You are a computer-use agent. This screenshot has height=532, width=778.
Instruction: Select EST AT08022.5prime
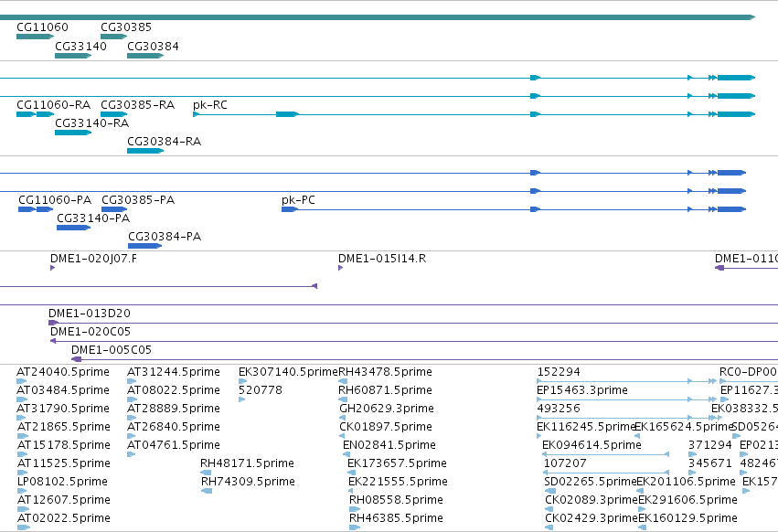[x=174, y=390]
